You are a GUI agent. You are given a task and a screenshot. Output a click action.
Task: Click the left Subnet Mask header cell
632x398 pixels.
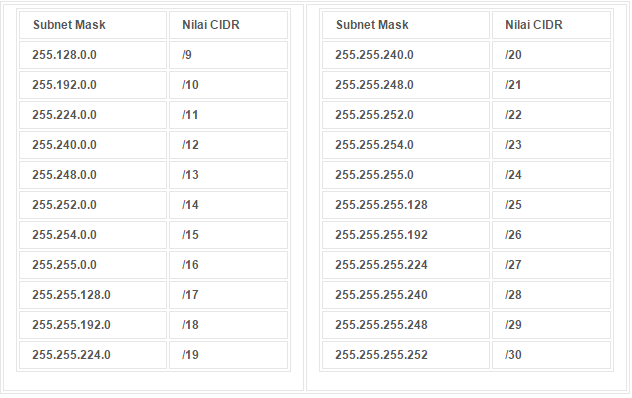pyautogui.click(x=93, y=25)
